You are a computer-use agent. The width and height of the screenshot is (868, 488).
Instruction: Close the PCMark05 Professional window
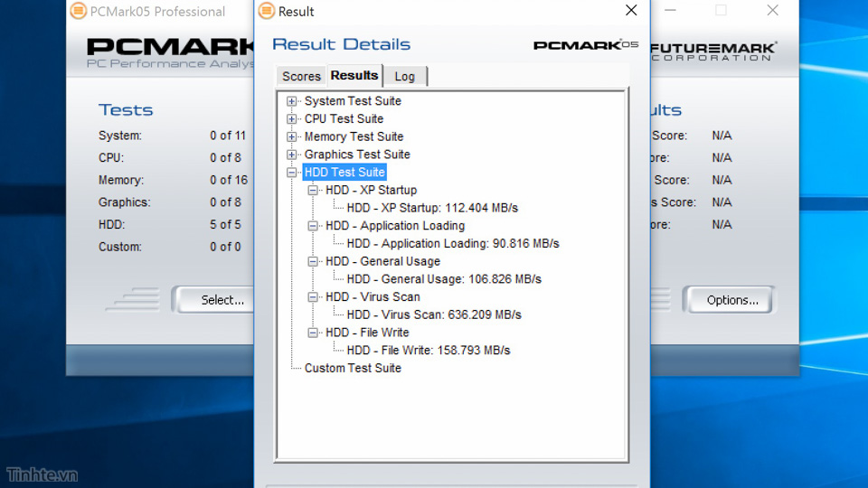[773, 11]
